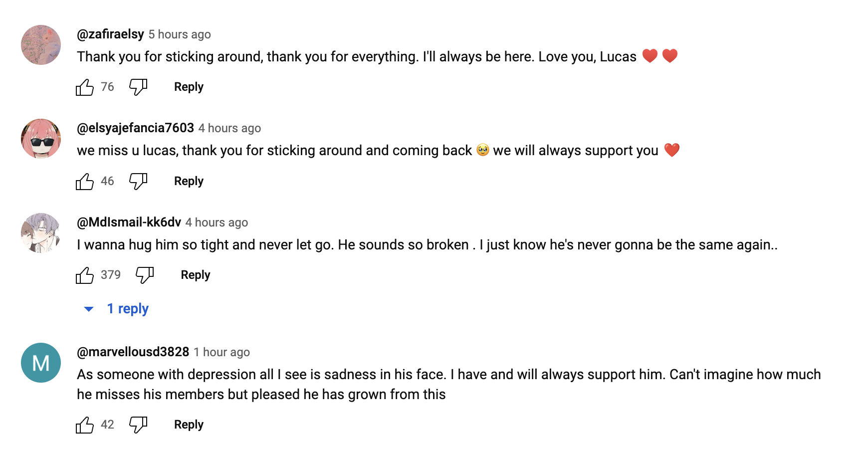Dislike the comment by @zafiraelsy
Image resolution: width=868 pixels, height=450 pixels.
[x=138, y=87]
